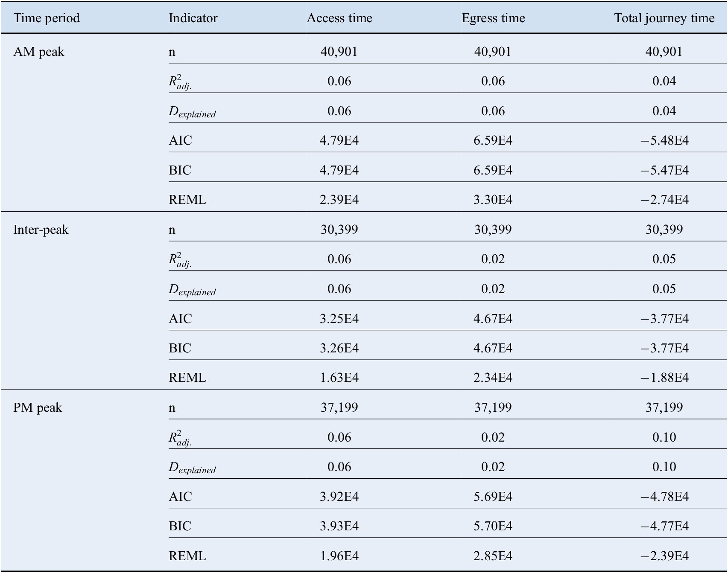Select the Egress time column header
The width and height of the screenshot is (728, 573).
click(x=493, y=18)
